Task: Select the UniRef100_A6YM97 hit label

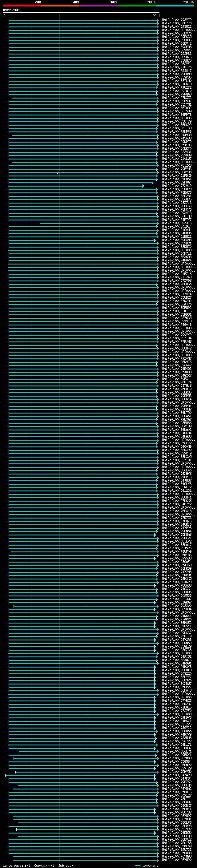Action: [177, 816]
